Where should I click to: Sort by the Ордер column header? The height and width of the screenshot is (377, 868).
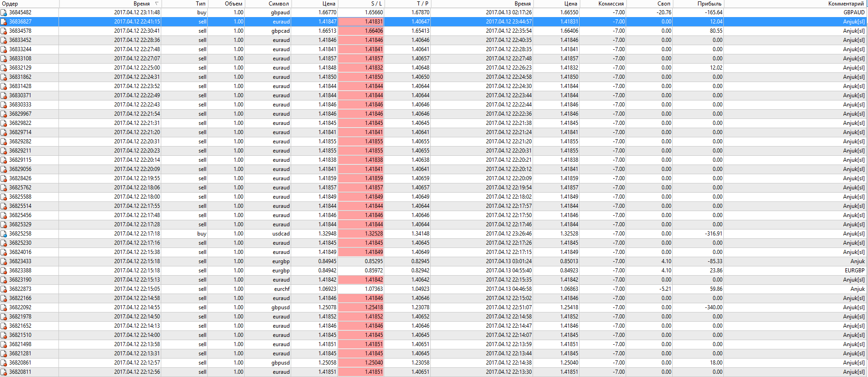click(29, 4)
